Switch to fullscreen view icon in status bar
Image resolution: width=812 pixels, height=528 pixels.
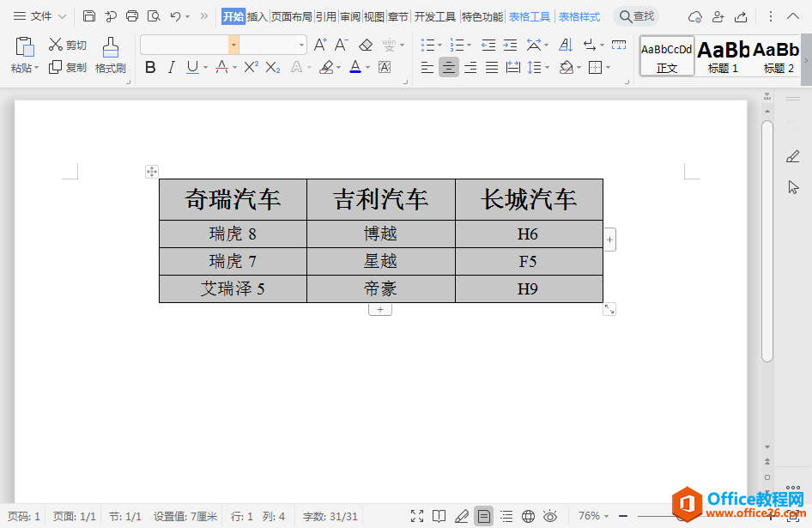pos(417,516)
